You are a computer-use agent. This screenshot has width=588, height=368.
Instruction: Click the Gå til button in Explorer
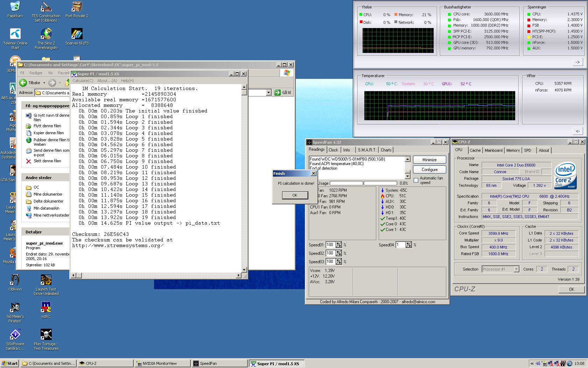[x=283, y=93]
